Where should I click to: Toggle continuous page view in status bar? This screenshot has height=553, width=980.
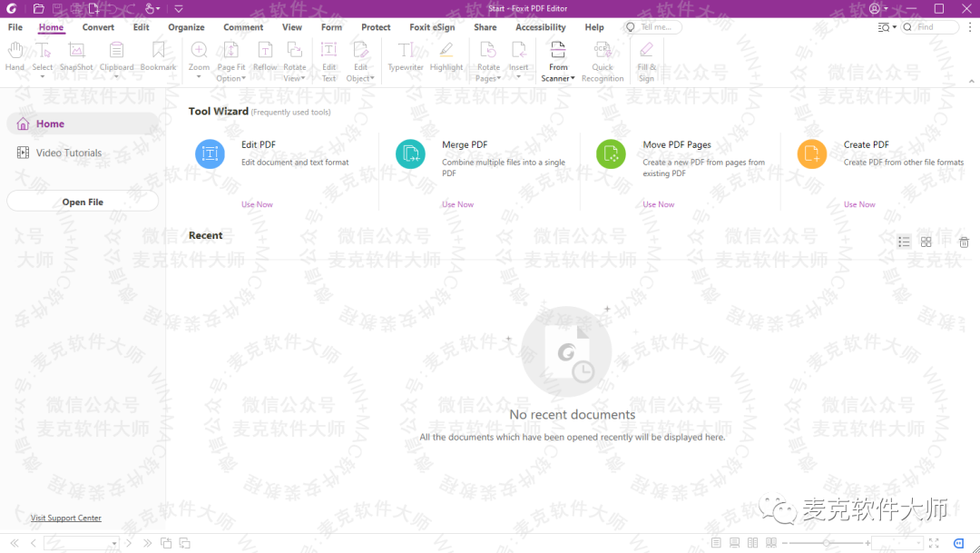(734, 543)
